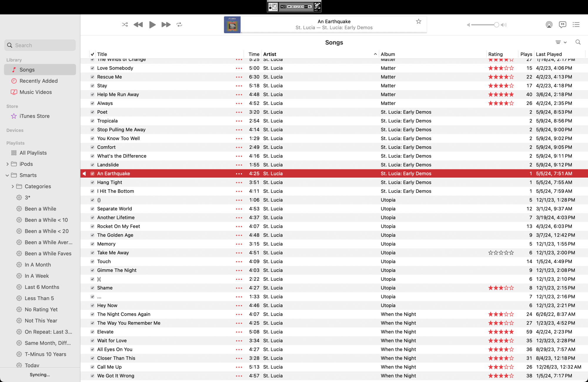Open the No Rating Yet playlist

tap(40, 309)
